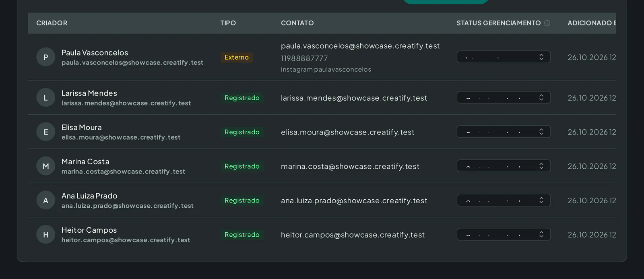
Task: Click the Registrado badge for Heitor Campos
Action: [242, 235]
